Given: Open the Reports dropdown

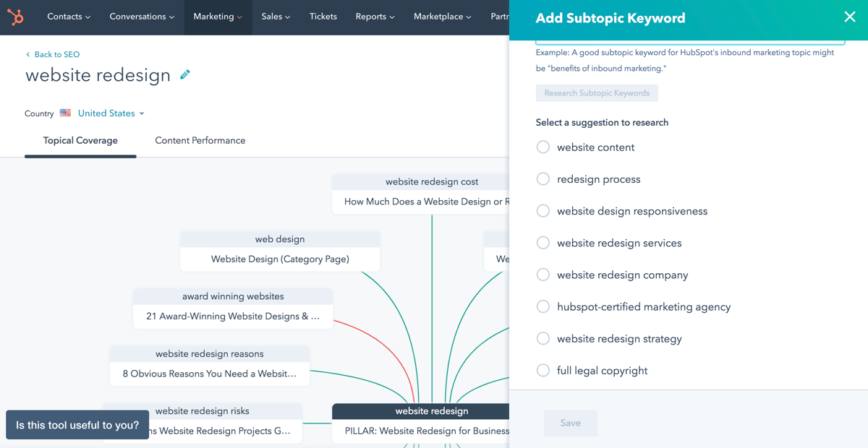Looking at the screenshot, I should [x=375, y=17].
